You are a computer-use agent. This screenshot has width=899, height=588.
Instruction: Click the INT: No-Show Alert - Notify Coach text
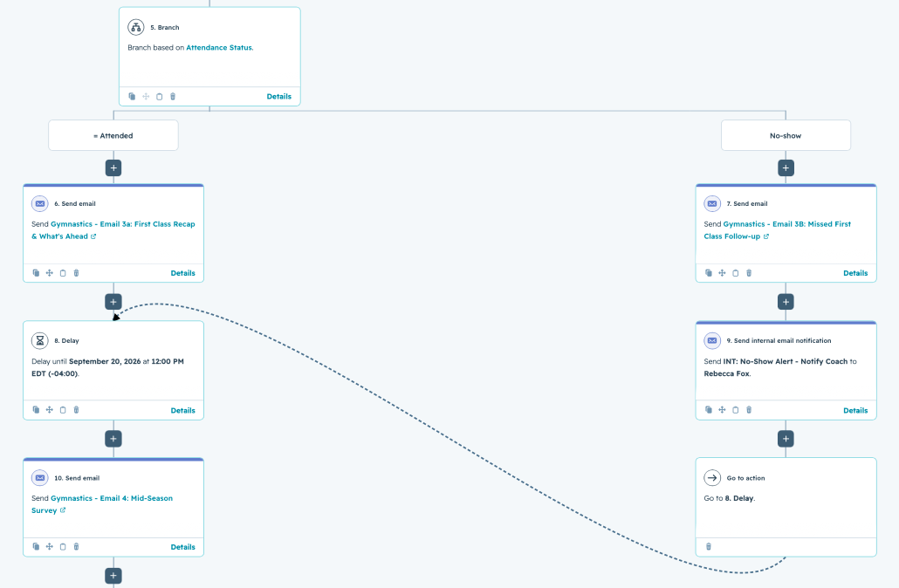coord(785,361)
